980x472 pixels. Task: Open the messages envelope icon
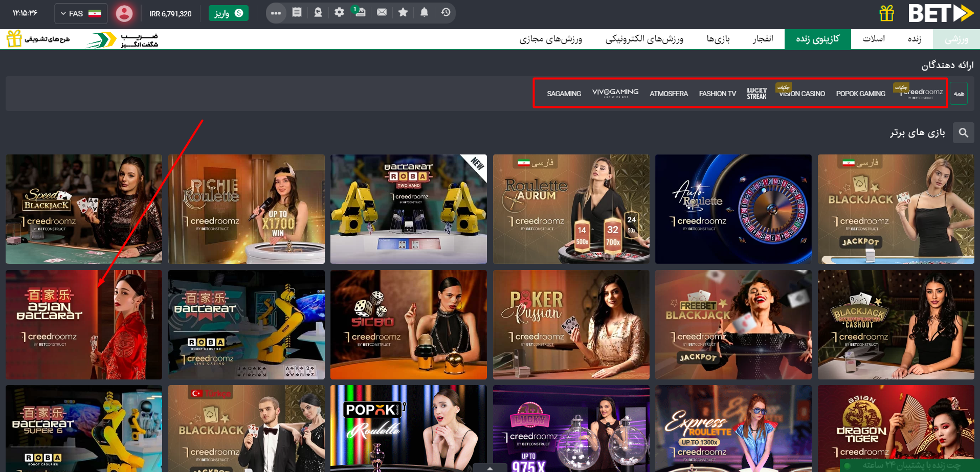click(x=382, y=12)
